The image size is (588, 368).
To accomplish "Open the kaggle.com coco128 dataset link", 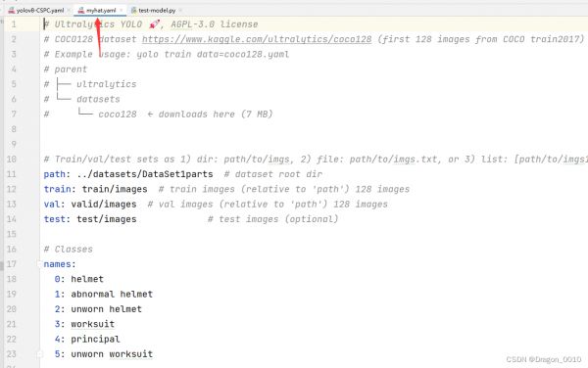I will click(x=257, y=39).
